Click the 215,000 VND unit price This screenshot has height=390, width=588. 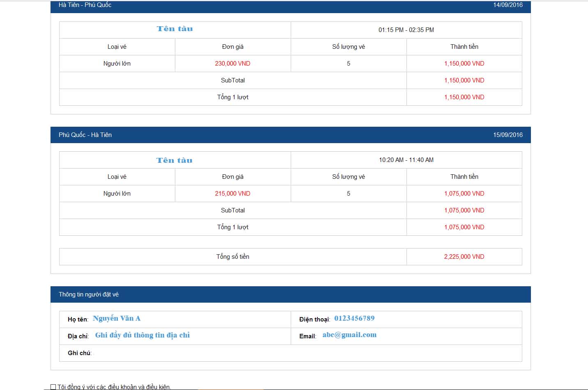[x=232, y=194]
